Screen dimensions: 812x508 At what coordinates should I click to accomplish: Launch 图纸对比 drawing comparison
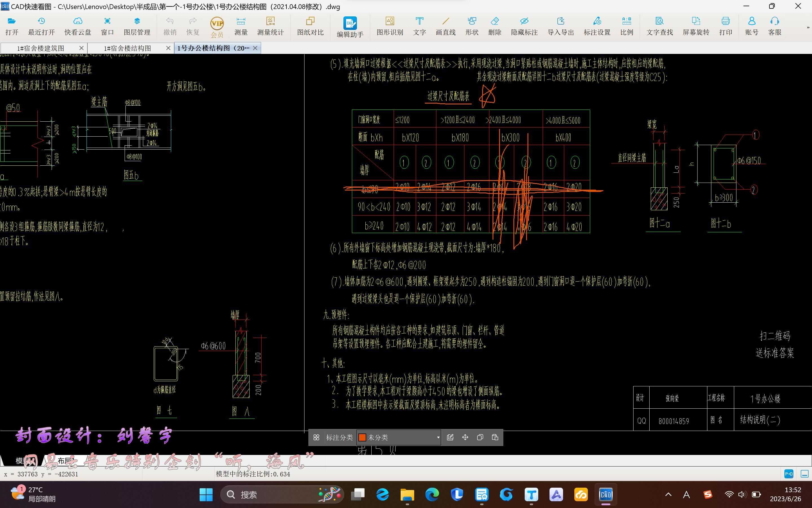pyautogui.click(x=310, y=26)
